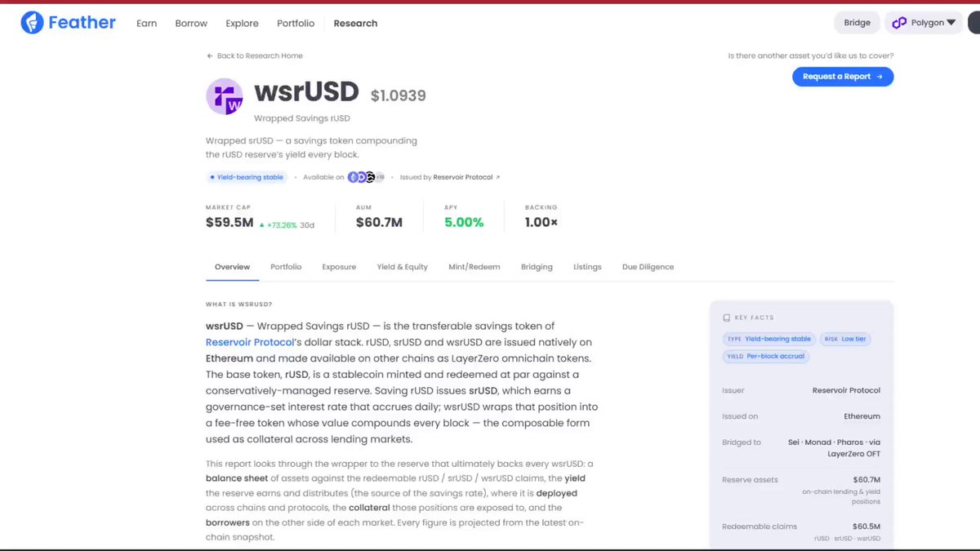View the Listings tab
The width and height of the screenshot is (980, 551).
coord(587,267)
